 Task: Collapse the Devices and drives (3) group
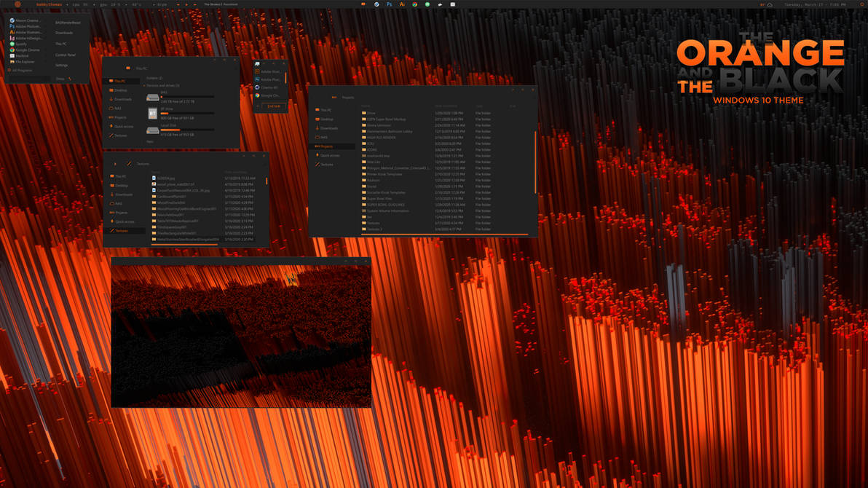(x=162, y=85)
